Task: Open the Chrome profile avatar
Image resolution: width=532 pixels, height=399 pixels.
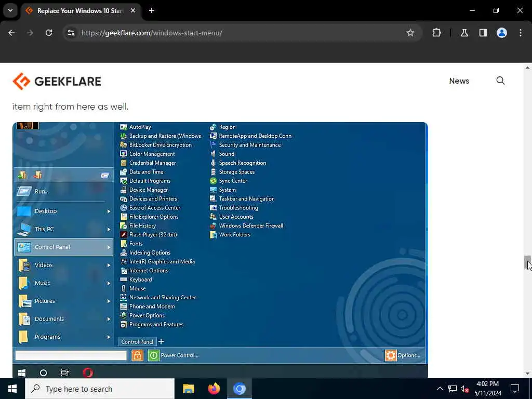Action: (501, 33)
